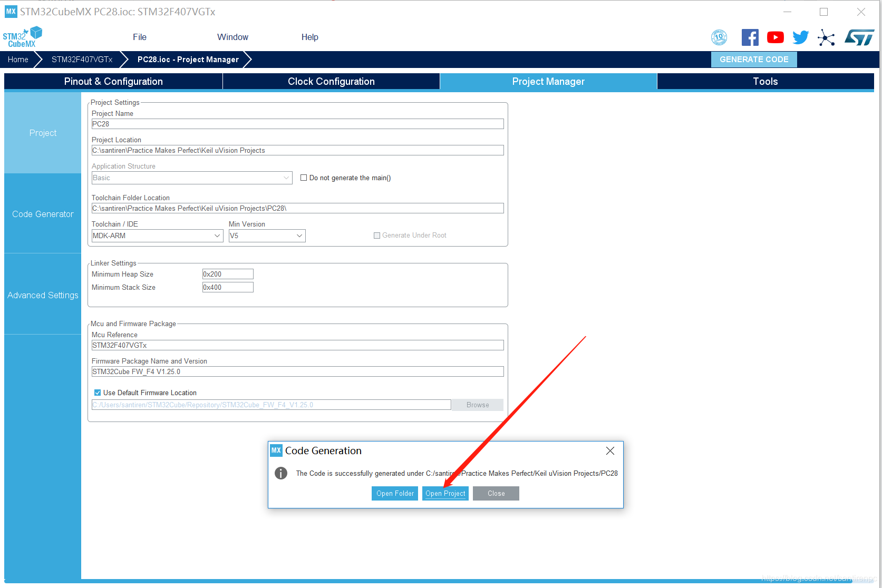Switch to the Clock Configuration tab
Image resolution: width=882 pixels, height=588 pixels.
pos(331,81)
